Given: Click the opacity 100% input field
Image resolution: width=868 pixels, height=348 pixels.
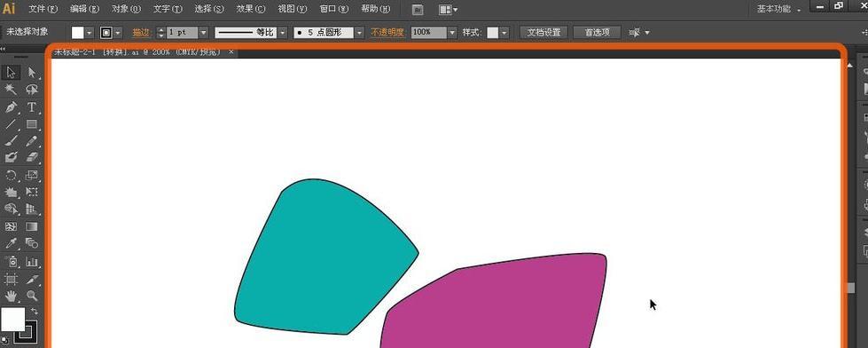Looking at the screenshot, I should click(428, 33).
